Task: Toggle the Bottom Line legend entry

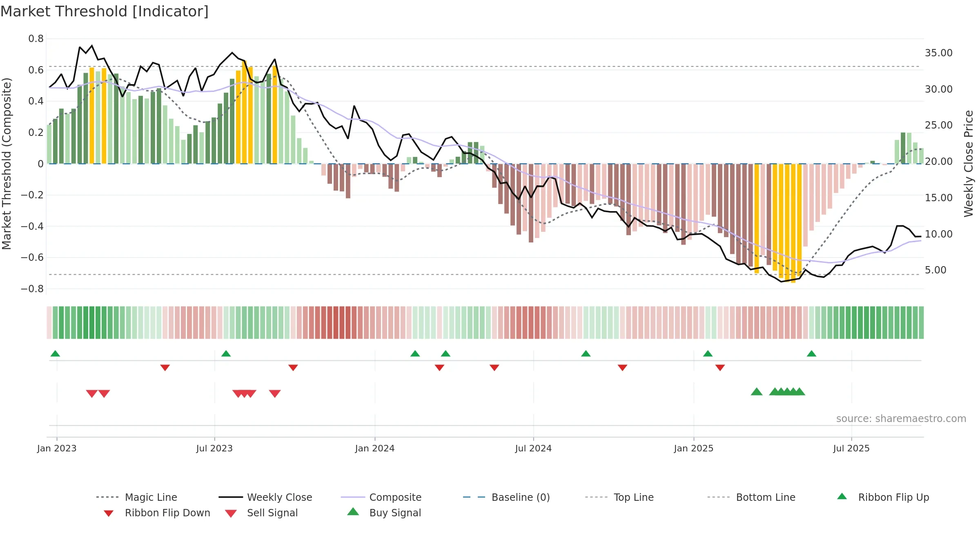Action: coord(751,497)
